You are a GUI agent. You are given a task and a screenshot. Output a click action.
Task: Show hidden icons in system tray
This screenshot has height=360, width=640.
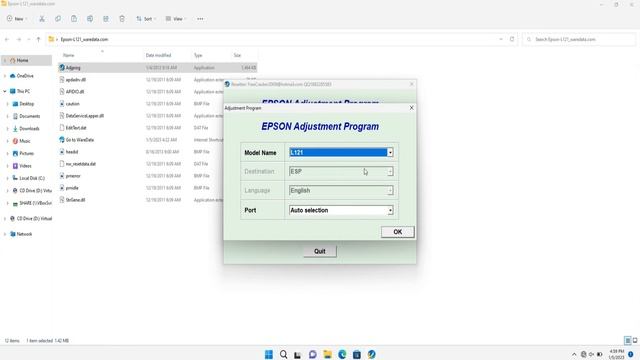(x=574, y=354)
